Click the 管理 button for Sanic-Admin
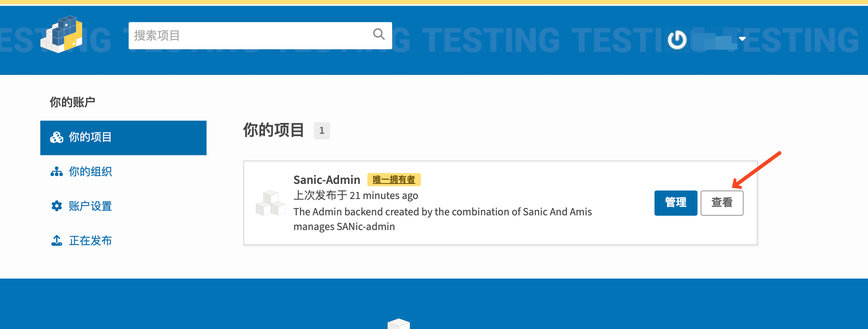The width and height of the screenshot is (868, 329). [676, 203]
